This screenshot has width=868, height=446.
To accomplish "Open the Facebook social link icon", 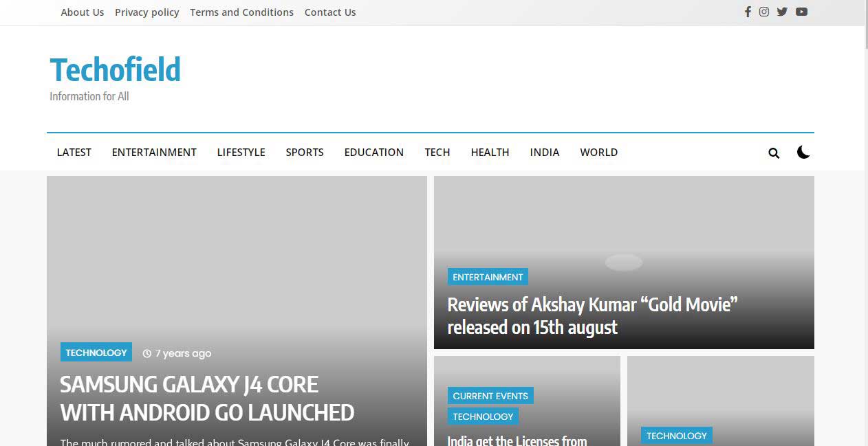I will tap(748, 12).
